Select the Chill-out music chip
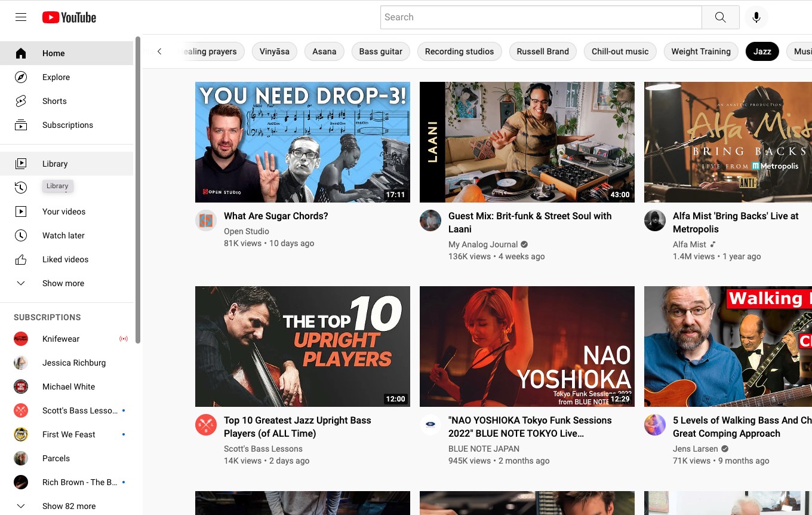812x515 pixels. [x=620, y=51]
